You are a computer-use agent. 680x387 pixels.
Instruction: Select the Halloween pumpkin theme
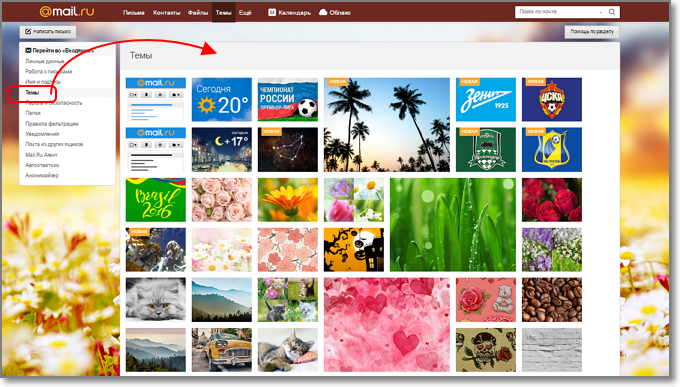353,250
